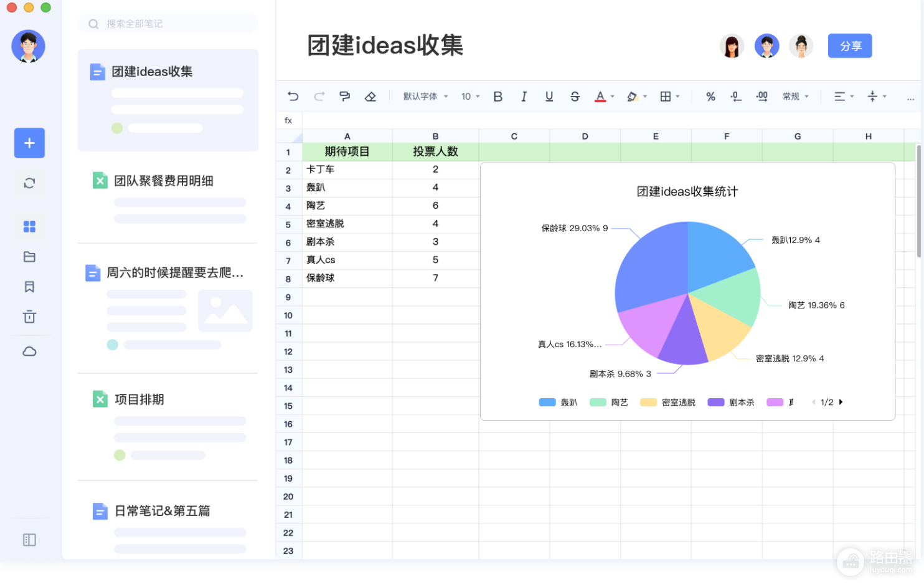Click the more options ellipsis in toolbar
Screen dimensions: 924x587
coord(910,98)
